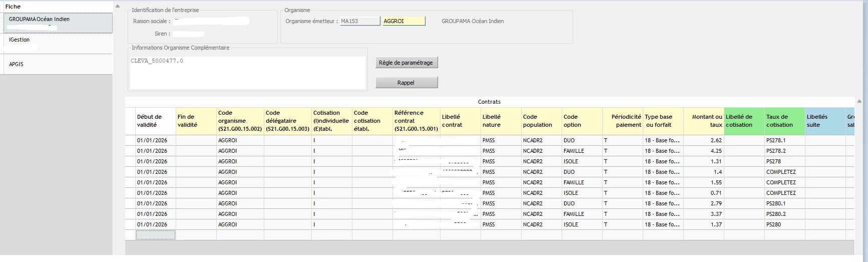Click the Début de validité column header
Image resolution: width=868 pixels, height=262 pixels.
click(155, 121)
